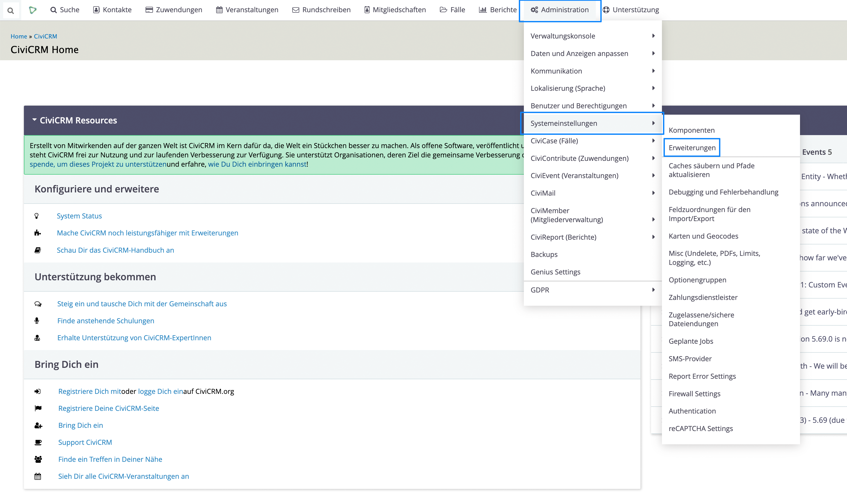Click the calendar icon beside CiviCRM-Veranstaltungen
This screenshot has height=504, width=847.
click(x=38, y=476)
